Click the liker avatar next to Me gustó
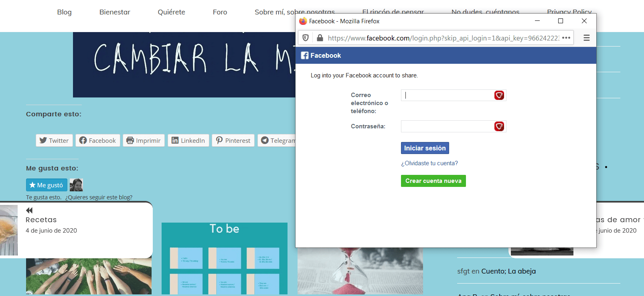This screenshot has width=644, height=296. point(76,185)
